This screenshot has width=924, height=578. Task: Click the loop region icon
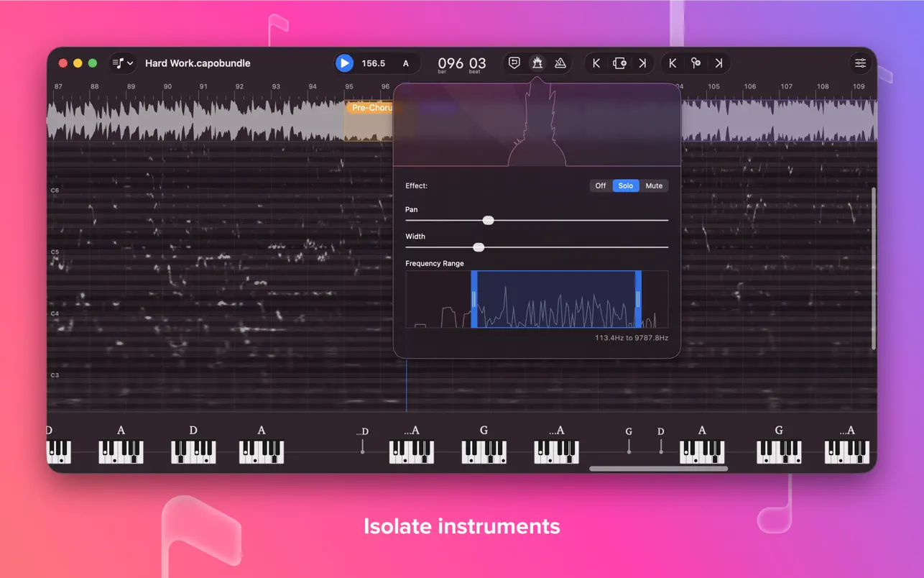point(619,63)
